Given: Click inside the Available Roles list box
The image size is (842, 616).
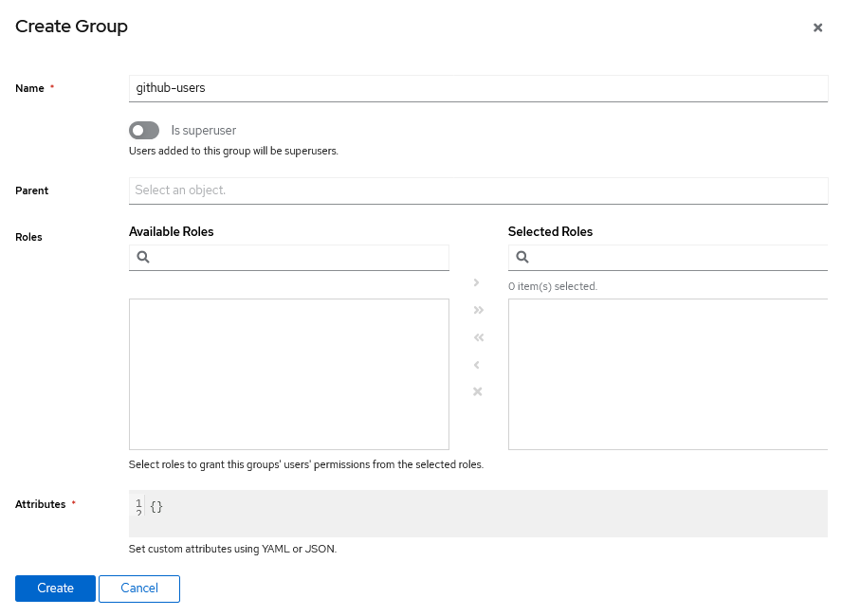Looking at the screenshot, I should tap(288, 374).
